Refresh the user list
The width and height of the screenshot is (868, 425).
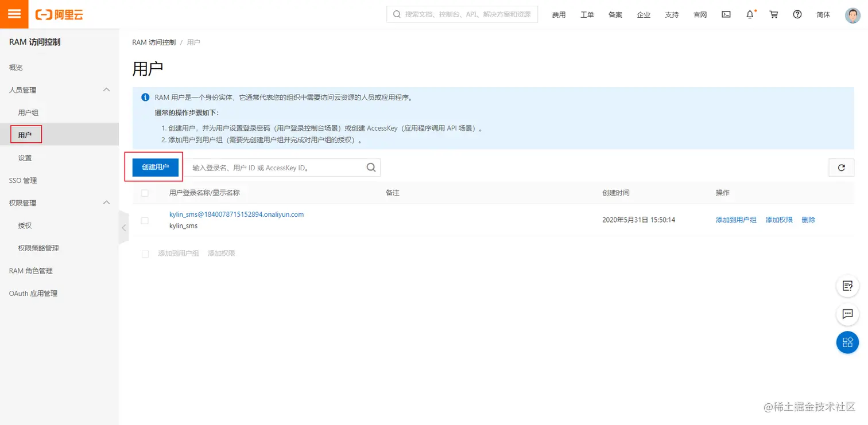[x=841, y=167]
